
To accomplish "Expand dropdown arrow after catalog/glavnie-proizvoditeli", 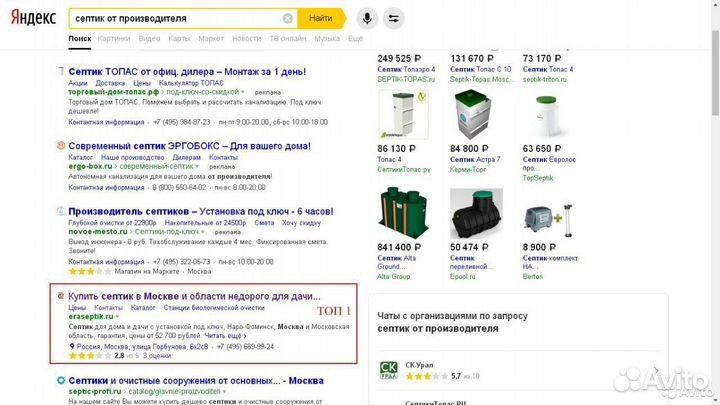I will [x=224, y=392].
